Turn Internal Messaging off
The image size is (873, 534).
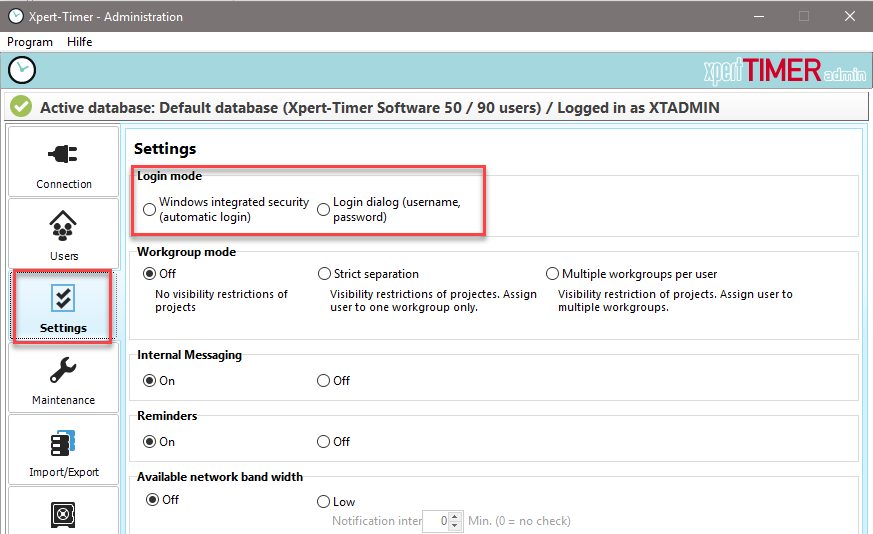pyautogui.click(x=324, y=381)
